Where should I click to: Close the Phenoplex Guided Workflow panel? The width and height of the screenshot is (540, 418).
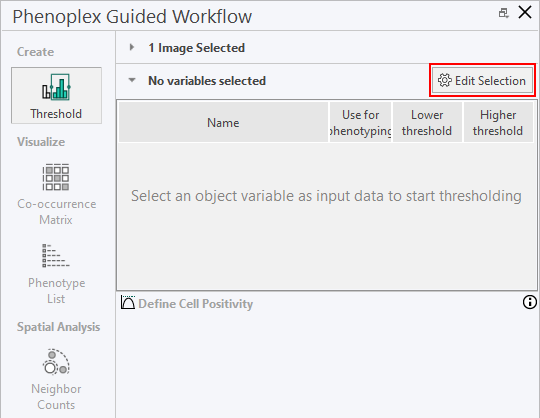click(x=525, y=13)
